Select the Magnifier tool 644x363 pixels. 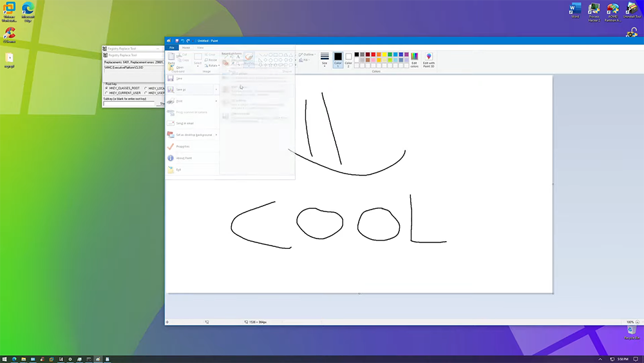[x=238, y=63]
